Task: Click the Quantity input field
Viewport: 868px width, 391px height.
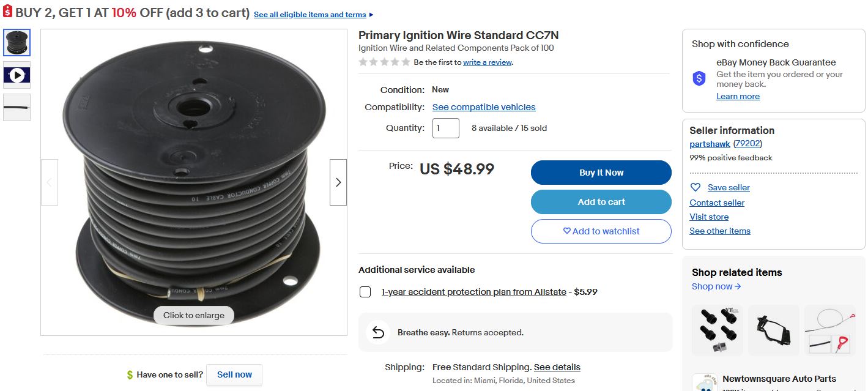Action: coord(445,128)
